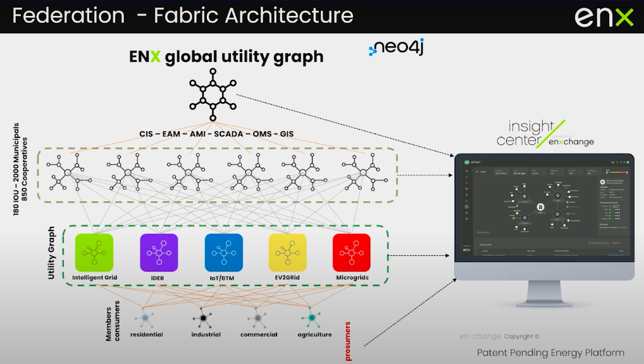Image resolution: width=644 pixels, height=364 pixels.
Task: Click the green Intelligent Grid tile
Action: (x=94, y=253)
